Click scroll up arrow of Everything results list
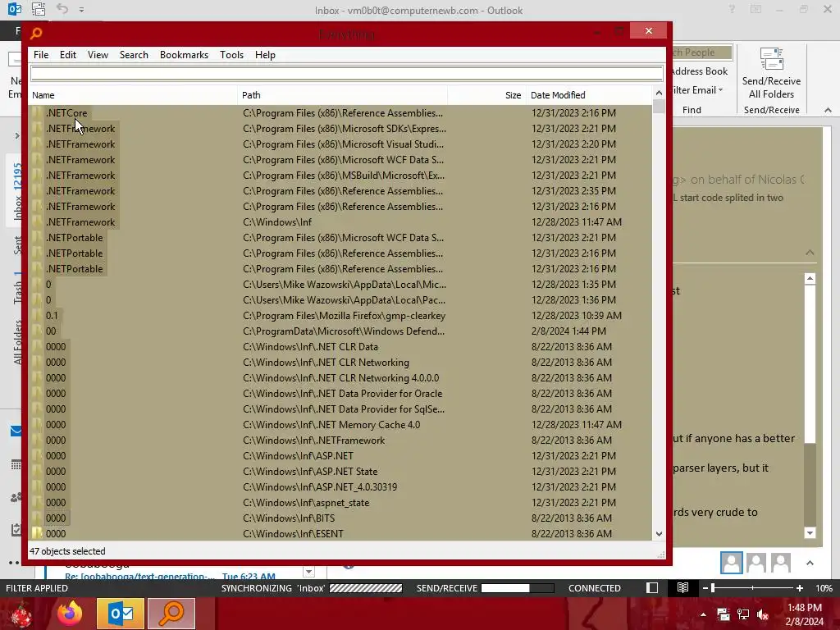The image size is (840, 630). (x=659, y=94)
